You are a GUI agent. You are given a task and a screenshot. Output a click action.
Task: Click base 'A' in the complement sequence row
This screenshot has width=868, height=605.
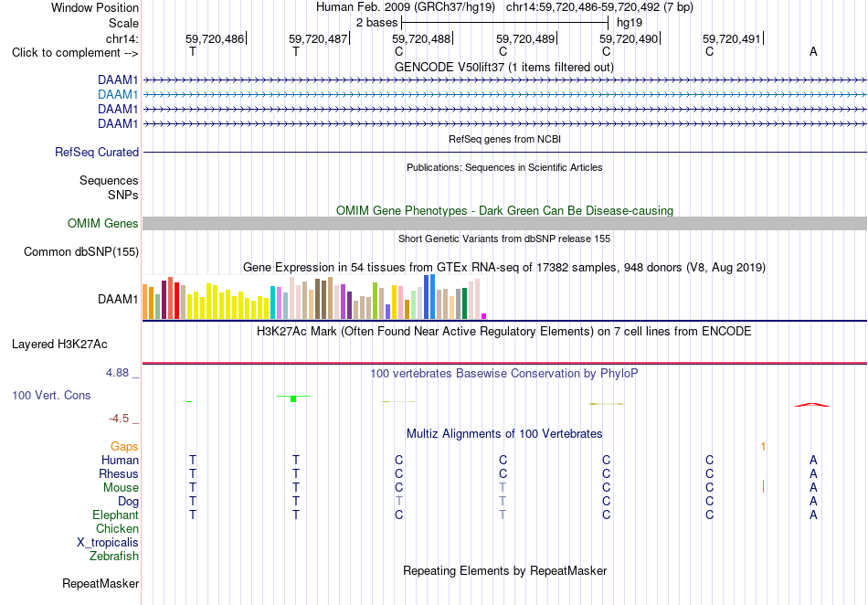(x=813, y=51)
